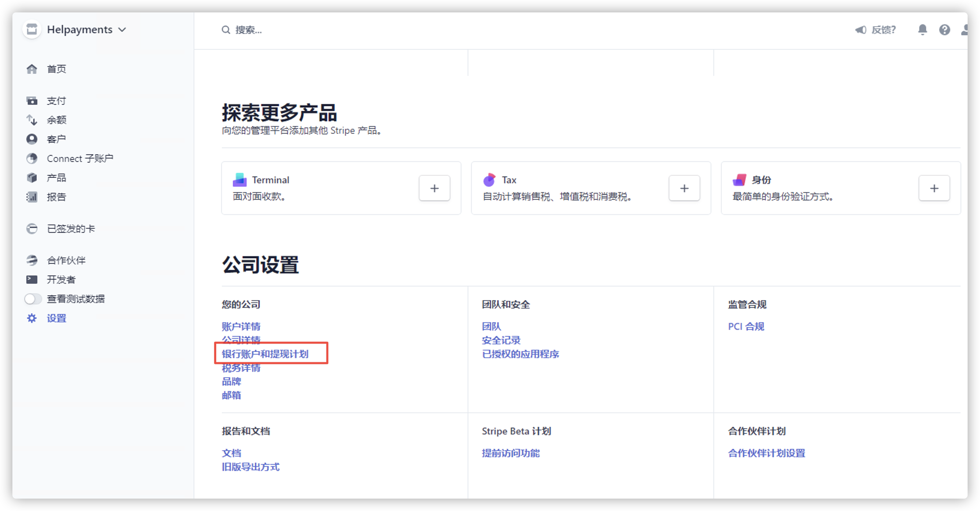Screen dimensions: 980x511
Task: Open the 报告 sidebar item
Action: tap(56, 197)
